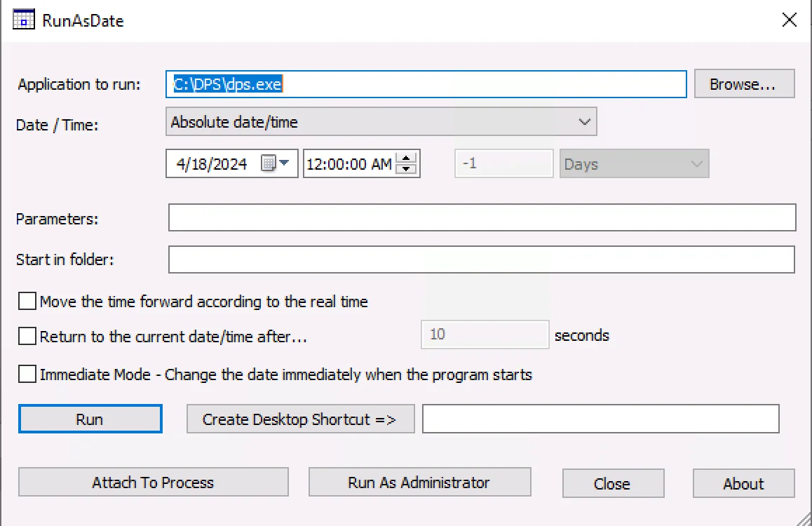The height and width of the screenshot is (526, 812).
Task: Click the Start in folder field
Action: pyautogui.click(x=482, y=259)
